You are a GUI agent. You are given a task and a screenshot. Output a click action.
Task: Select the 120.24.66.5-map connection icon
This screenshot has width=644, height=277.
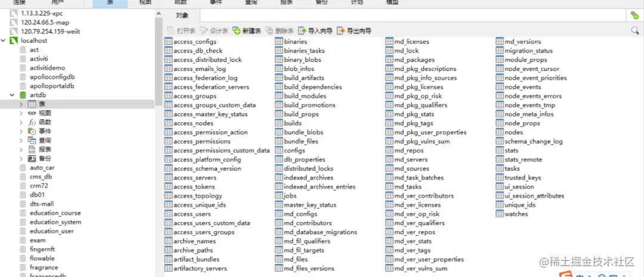point(14,22)
